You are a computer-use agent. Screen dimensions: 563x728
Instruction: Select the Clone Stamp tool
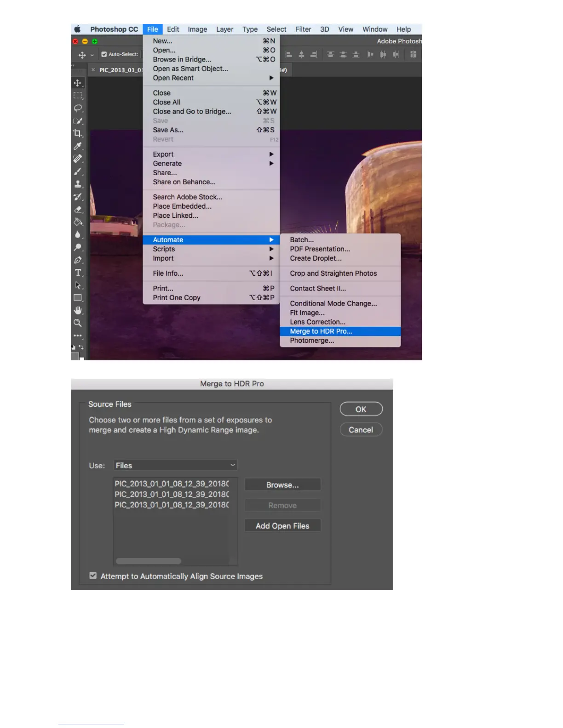(x=78, y=184)
